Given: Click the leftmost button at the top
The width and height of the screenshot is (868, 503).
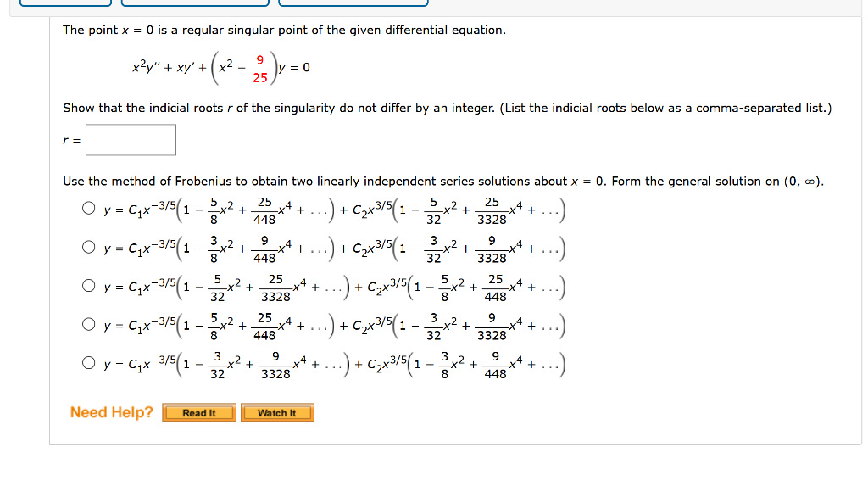Looking at the screenshot, I should [66, 3].
